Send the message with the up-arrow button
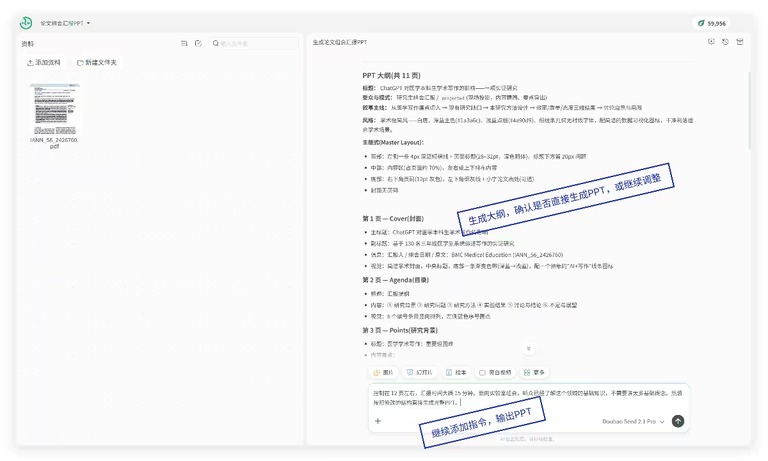768x461 pixels. click(x=678, y=421)
